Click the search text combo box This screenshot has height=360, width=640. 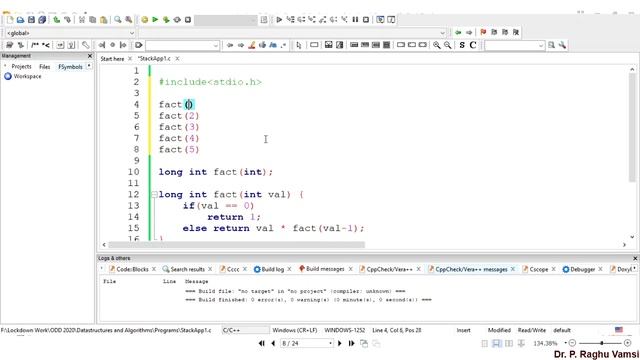515,45
